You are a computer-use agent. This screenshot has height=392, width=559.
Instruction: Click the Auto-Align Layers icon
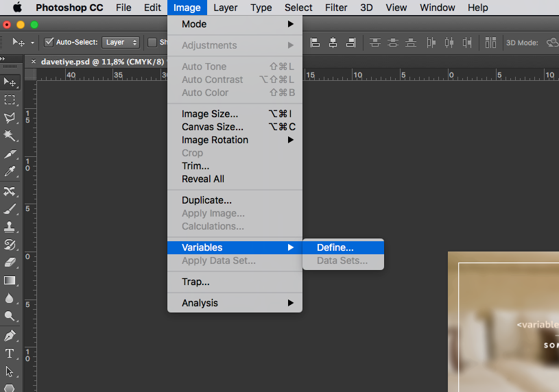point(490,42)
